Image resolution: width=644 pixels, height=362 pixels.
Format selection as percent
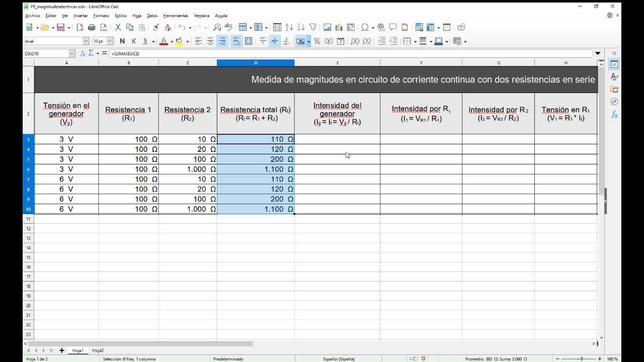pos(317,41)
